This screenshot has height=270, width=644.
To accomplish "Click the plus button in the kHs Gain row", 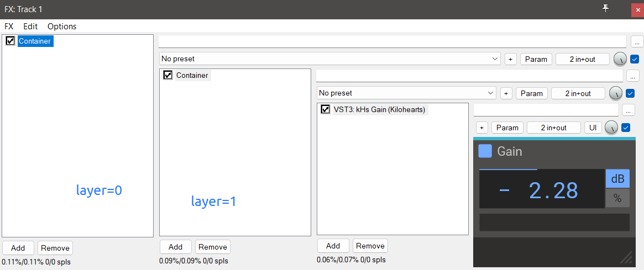I will tap(482, 128).
